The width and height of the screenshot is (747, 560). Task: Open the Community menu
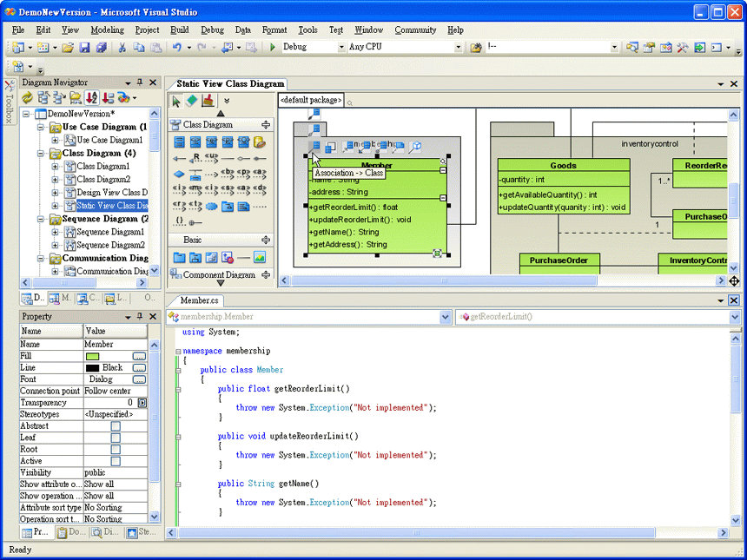pos(415,30)
